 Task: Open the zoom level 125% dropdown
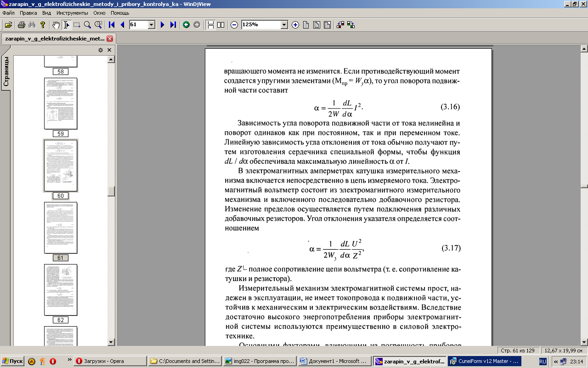(284, 25)
